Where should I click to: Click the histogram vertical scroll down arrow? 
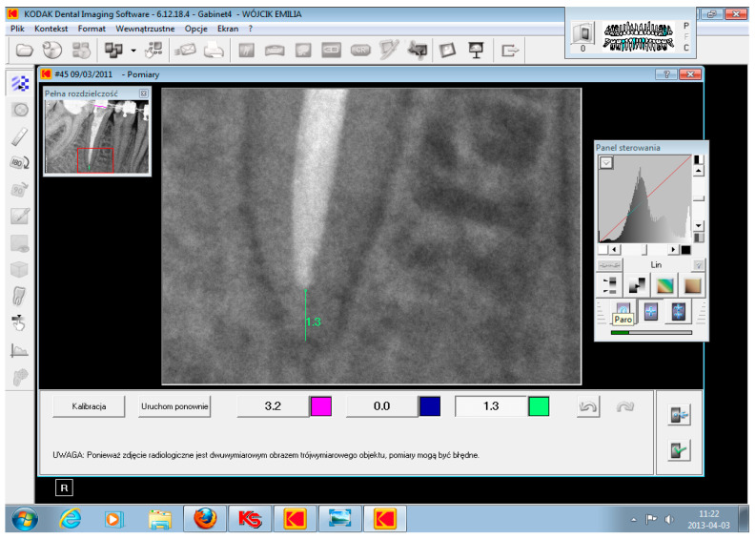pyautogui.click(x=698, y=225)
